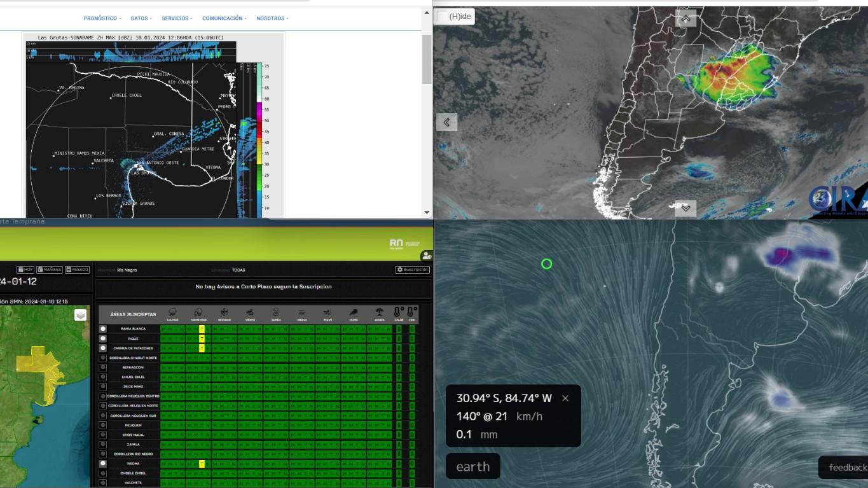Click the Lluvias rain column icon

173,312
